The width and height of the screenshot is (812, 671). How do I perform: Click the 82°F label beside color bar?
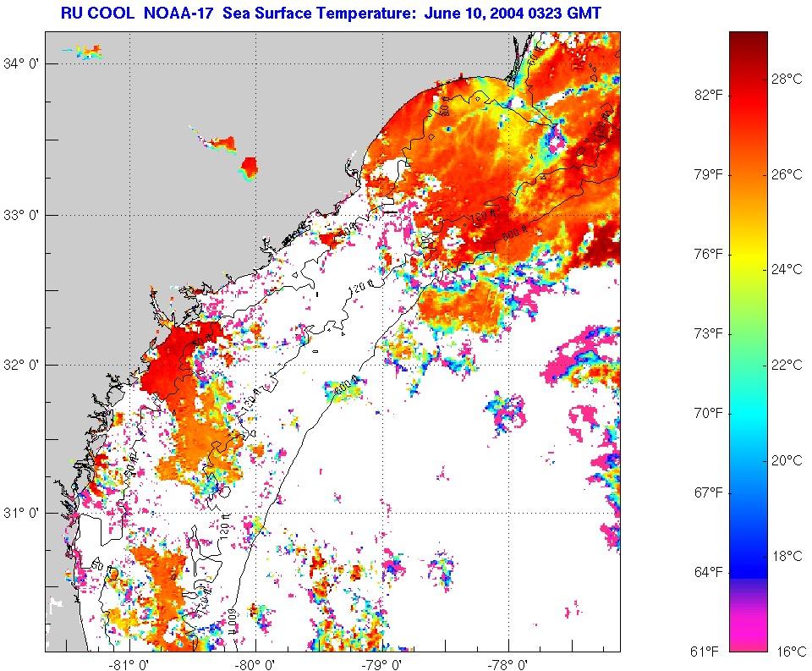(x=708, y=95)
